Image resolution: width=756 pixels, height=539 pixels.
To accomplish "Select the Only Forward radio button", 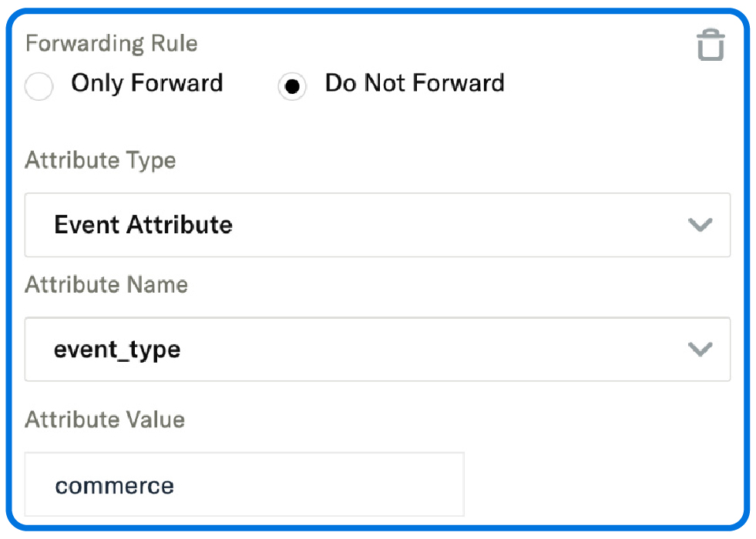I will [39, 87].
